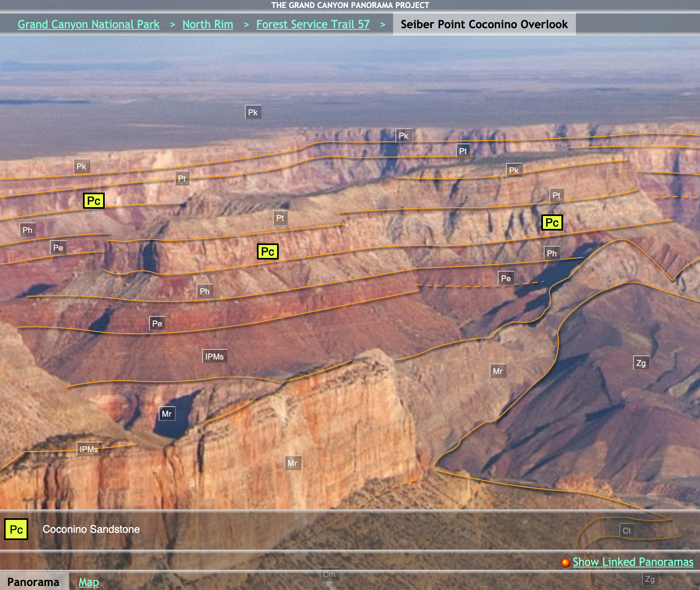700x590 pixels.
Task: Select the Panorama tab
Action: [x=33, y=582]
